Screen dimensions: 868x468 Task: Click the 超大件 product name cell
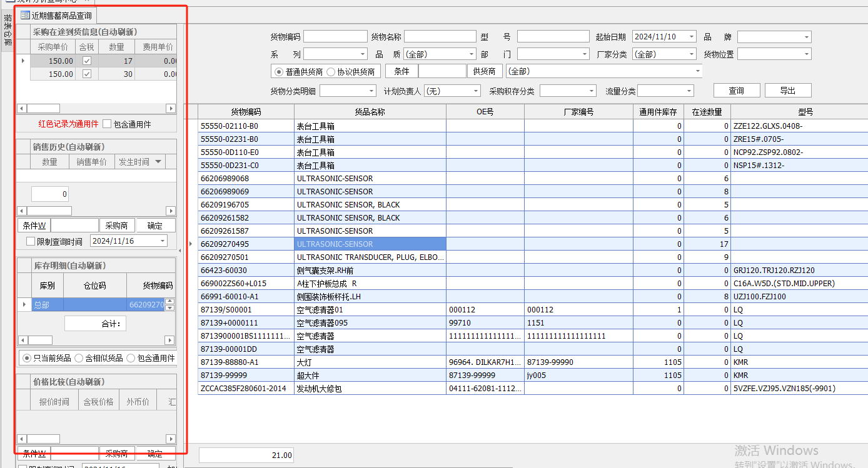(x=370, y=376)
